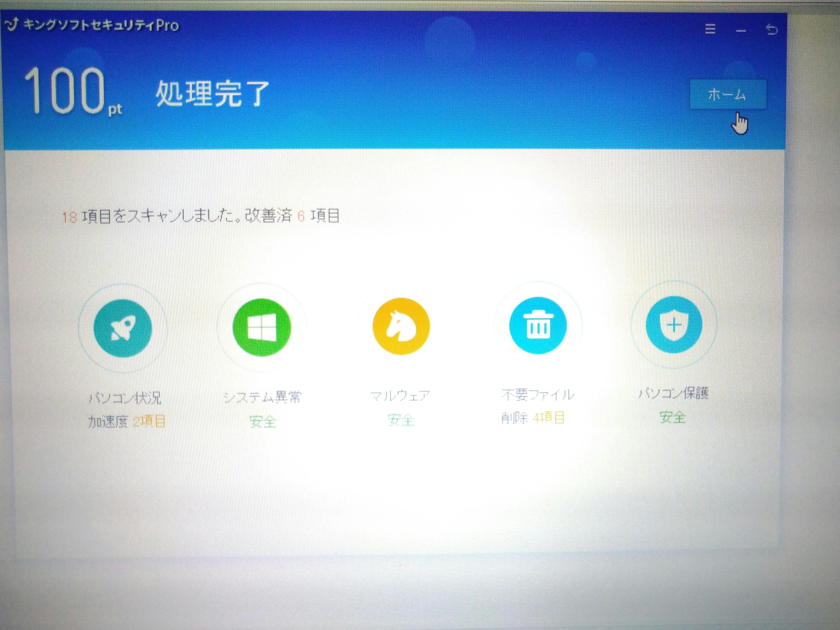The image size is (840, 630).
Task: Click 安全 status under パソコン保護
Action: coord(673,417)
